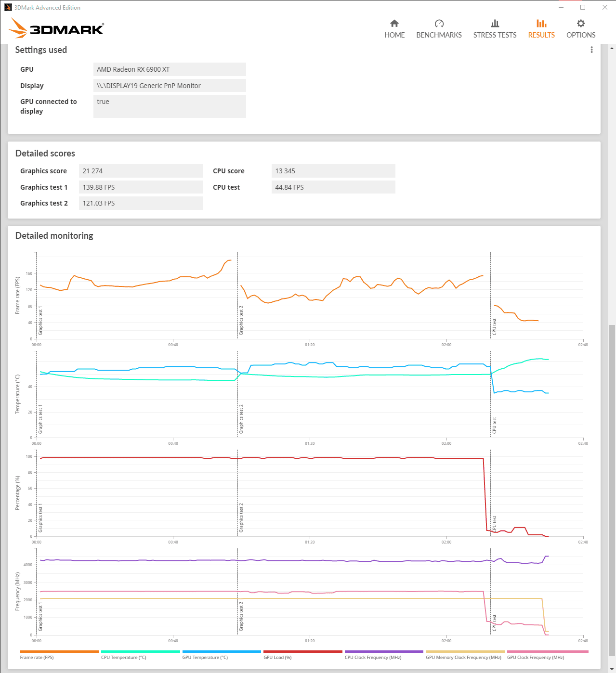
Task: Switch to the BENCHMARKS tab label
Action: 439,35
